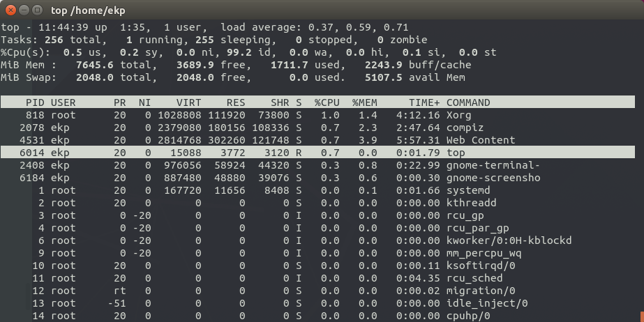Click the -51 priority for idle_inject/0

117,303
